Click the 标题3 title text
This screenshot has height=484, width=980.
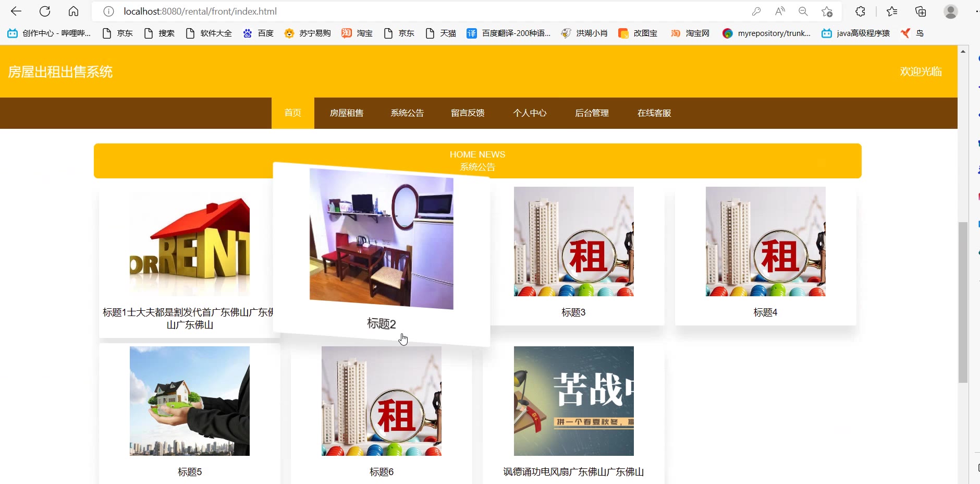573,312
